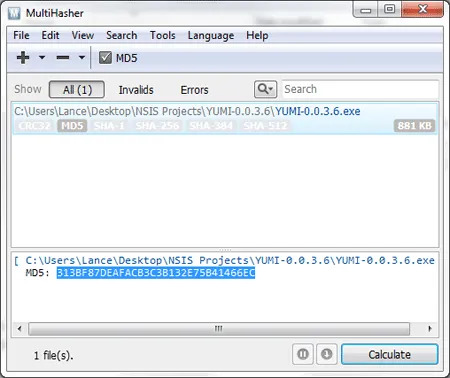Click the '1 file(s).' status text
450x378 pixels.
[x=53, y=356]
